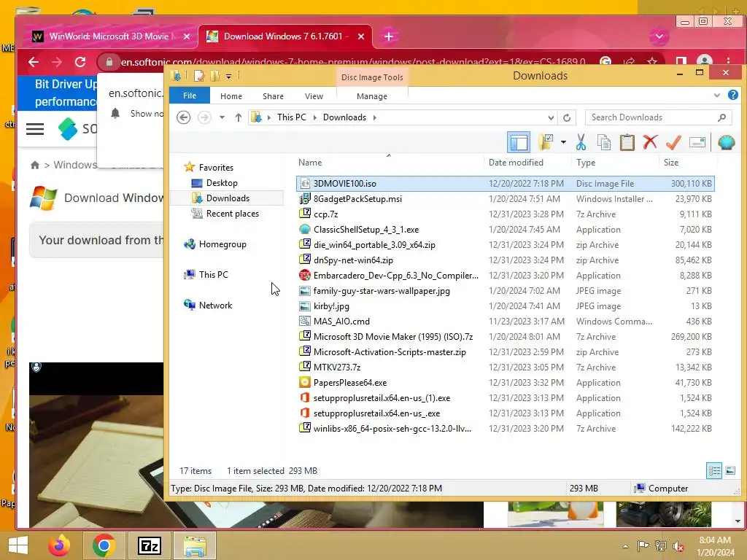Sort by the Type column header
747x560 pixels.
[586, 163]
